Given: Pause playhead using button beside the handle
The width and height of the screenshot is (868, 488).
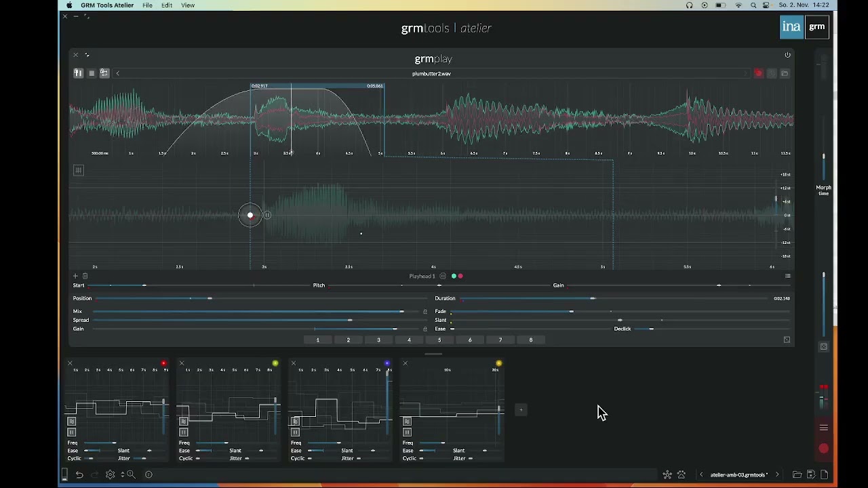Looking at the screenshot, I should pyautogui.click(x=267, y=215).
